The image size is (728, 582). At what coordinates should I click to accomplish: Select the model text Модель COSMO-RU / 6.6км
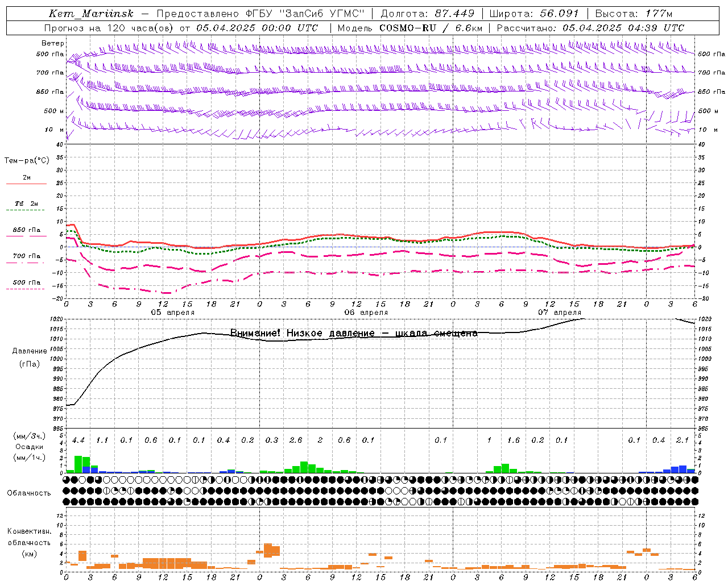pyautogui.click(x=410, y=28)
